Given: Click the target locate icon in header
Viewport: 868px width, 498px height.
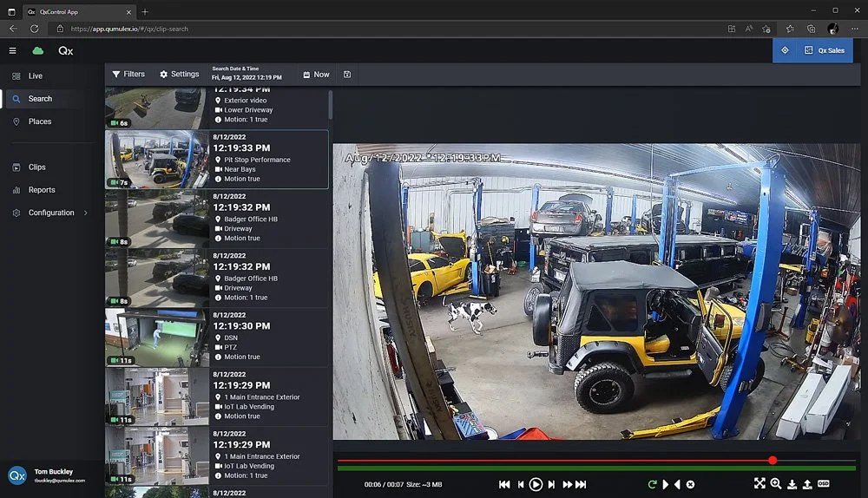Looking at the screenshot, I should [785, 50].
